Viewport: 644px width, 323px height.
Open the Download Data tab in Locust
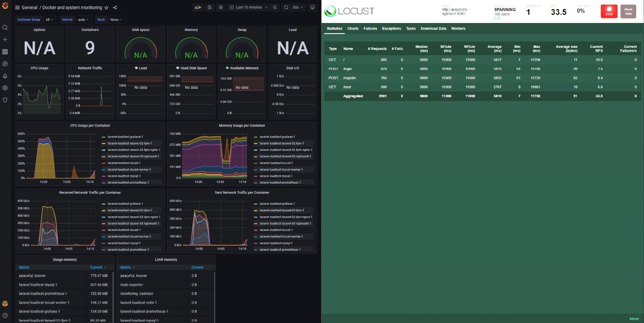tap(433, 29)
